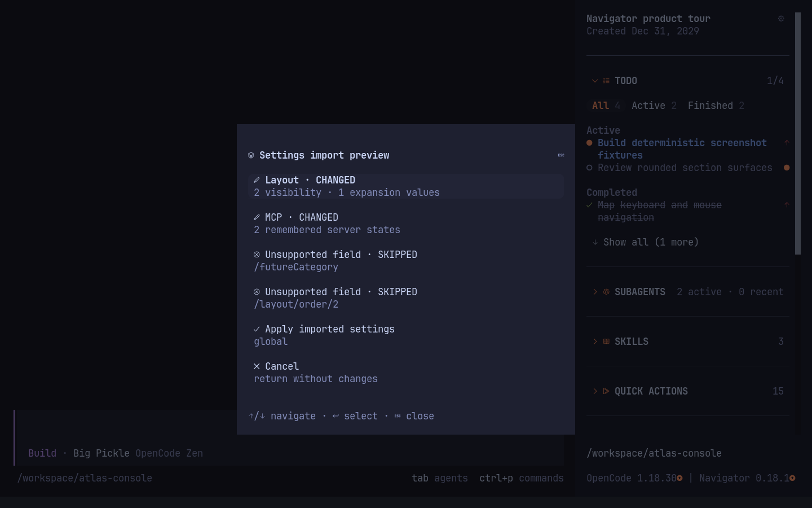Viewport: 812px width, 508px height.
Task: Click the SKILLS section icon
Action: tap(606, 341)
